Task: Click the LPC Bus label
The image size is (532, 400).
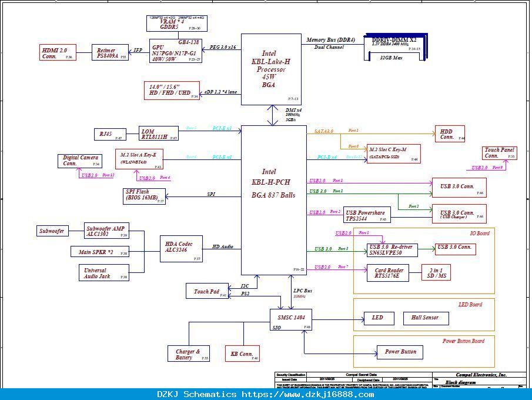Action: pos(303,291)
